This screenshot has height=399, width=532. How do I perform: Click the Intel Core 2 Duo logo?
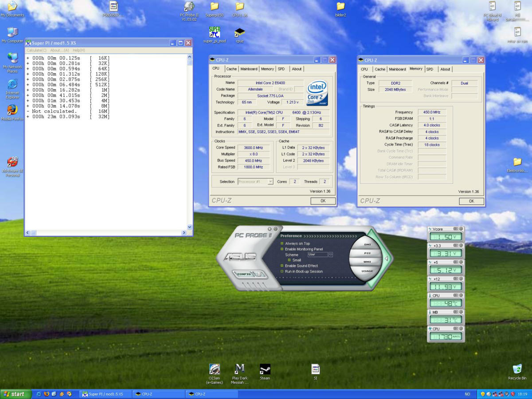click(317, 93)
